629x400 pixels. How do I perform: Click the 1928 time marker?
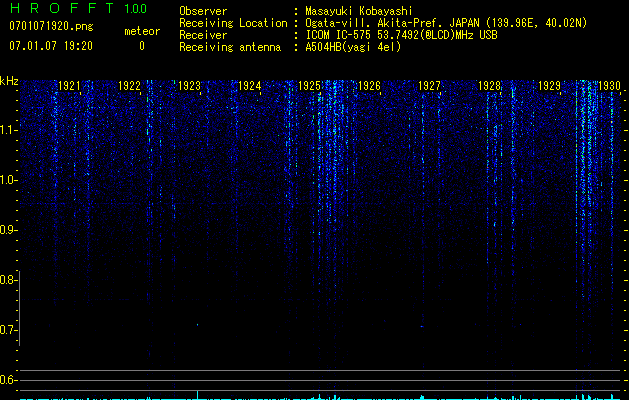pyautogui.click(x=489, y=86)
